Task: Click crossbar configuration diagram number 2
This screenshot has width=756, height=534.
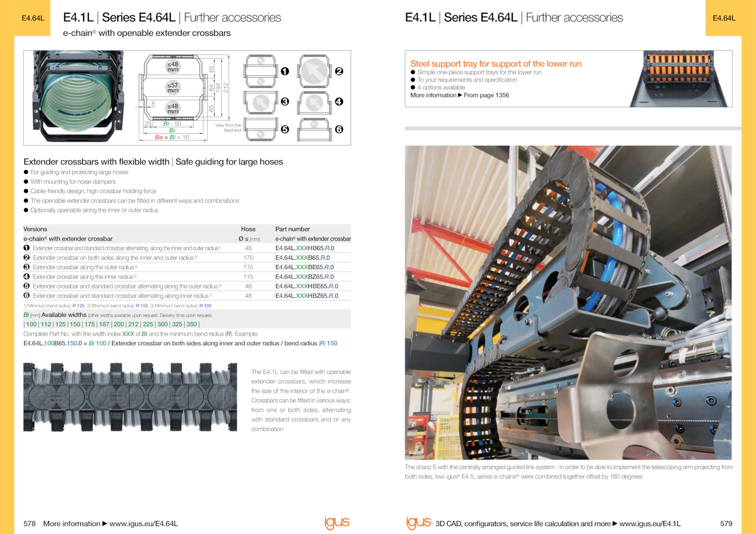Action: click(x=314, y=71)
